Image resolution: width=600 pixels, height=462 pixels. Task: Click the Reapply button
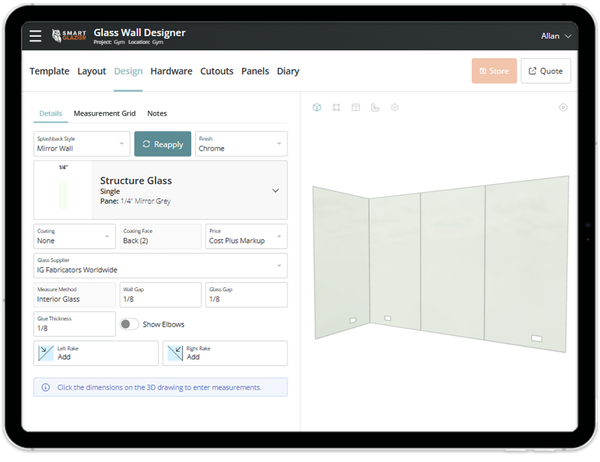(163, 144)
